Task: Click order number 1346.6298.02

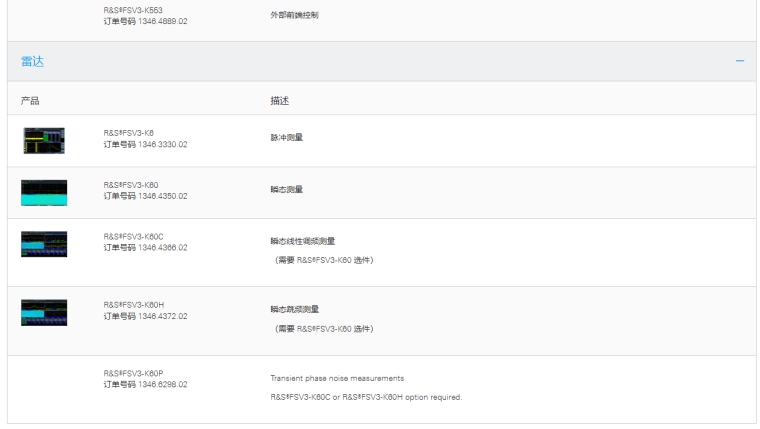Action: point(162,384)
